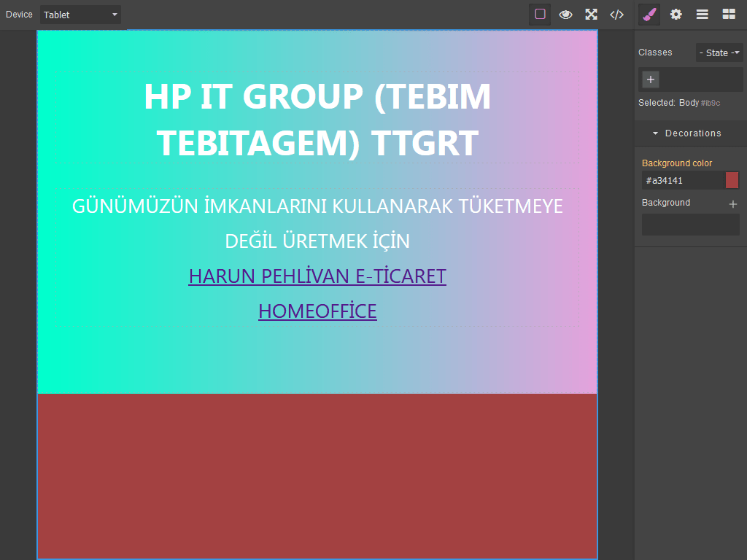Viewport: 747px width, 560px height.
Task: Toggle component outline borders icon
Action: coord(540,15)
